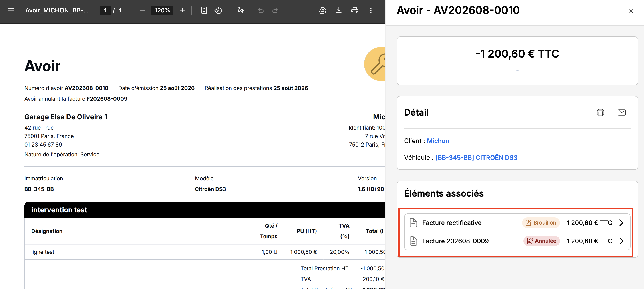Click the -1,00 U quantity cell
Image resolution: width=644 pixels, height=289 pixels.
(268, 252)
